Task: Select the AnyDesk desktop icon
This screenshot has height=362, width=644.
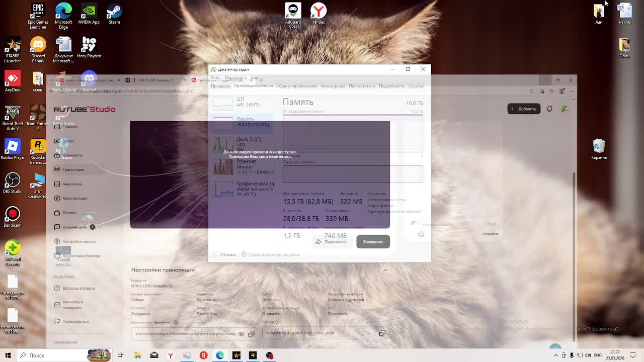Action: (13, 81)
